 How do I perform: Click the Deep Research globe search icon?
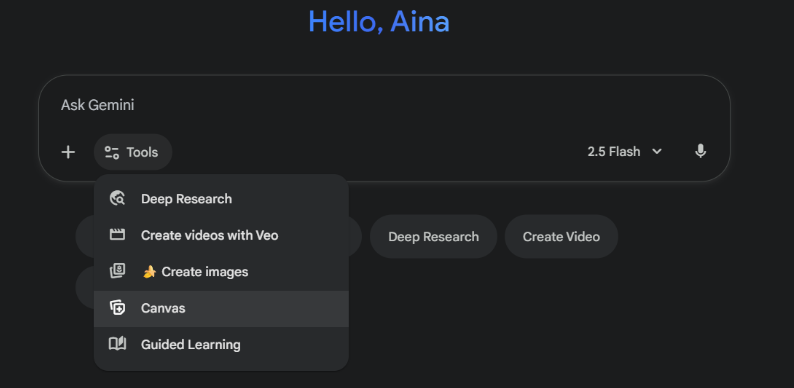point(117,199)
